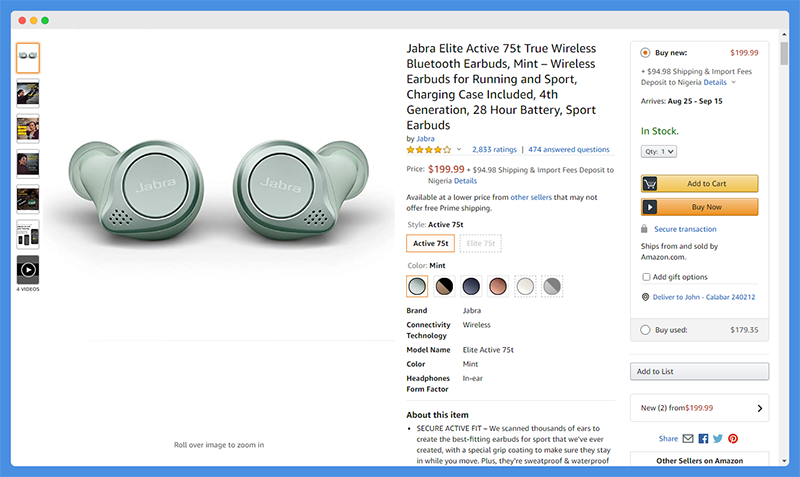800x477 pixels.
Task: Open the 474 answered questions link
Action: [569, 149]
